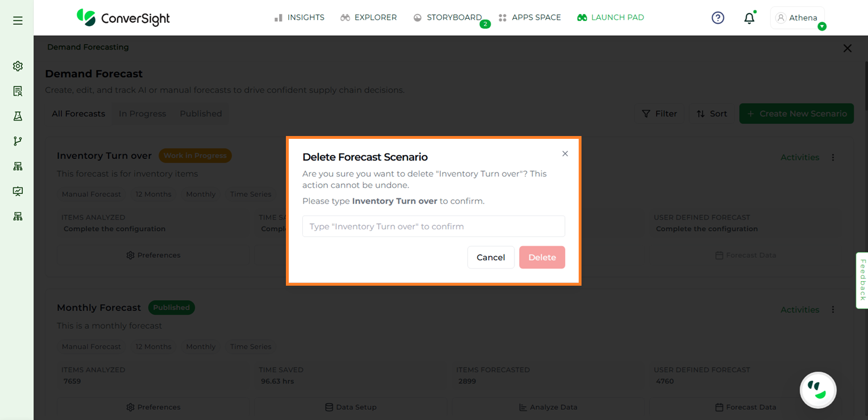Click the ConverSight logo

click(123, 18)
